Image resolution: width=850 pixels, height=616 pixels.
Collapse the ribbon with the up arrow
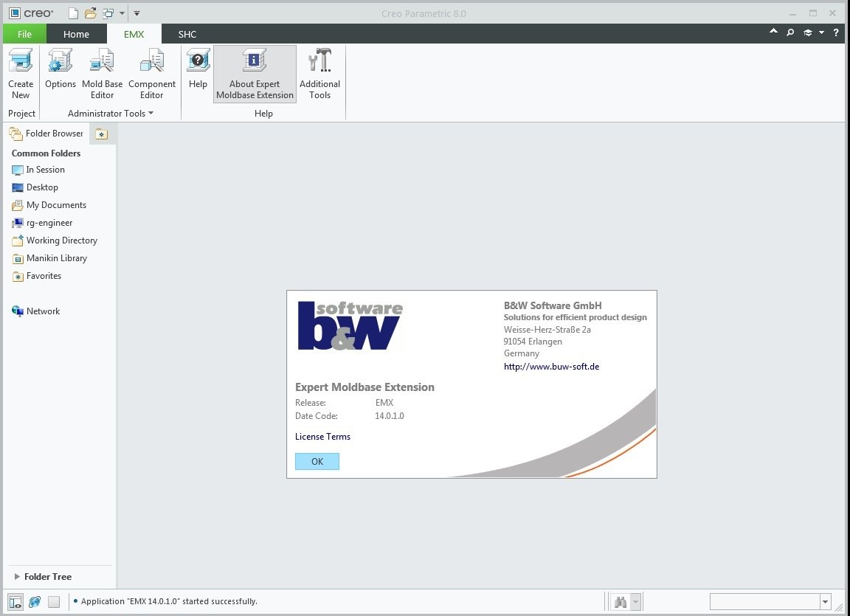pos(773,32)
